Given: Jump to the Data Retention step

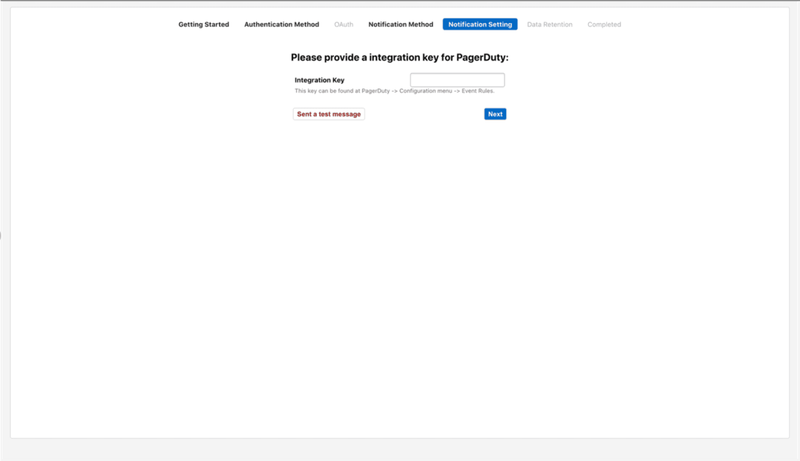Looking at the screenshot, I should pos(549,24).
